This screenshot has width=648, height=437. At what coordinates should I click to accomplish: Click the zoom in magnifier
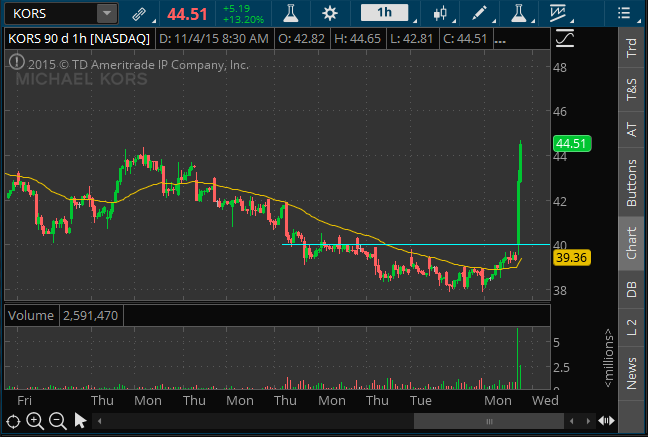[35, 421]
